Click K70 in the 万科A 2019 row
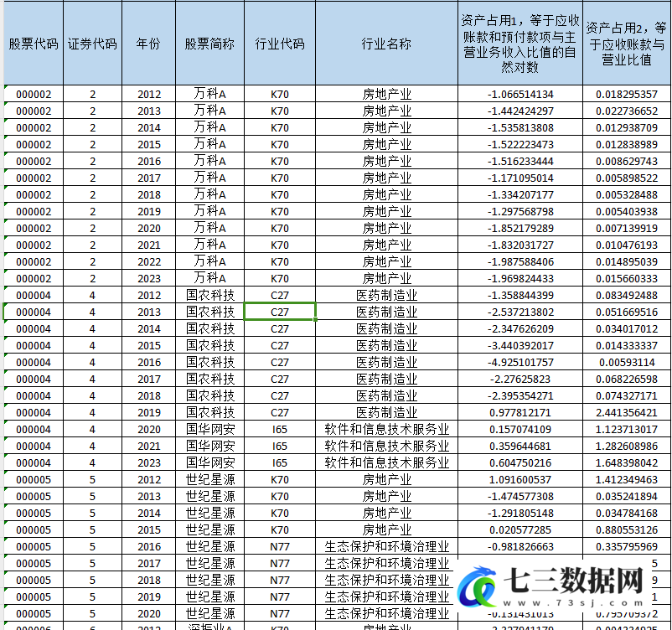The width and height of the screenshot is (672, 630). pos(280,211)
